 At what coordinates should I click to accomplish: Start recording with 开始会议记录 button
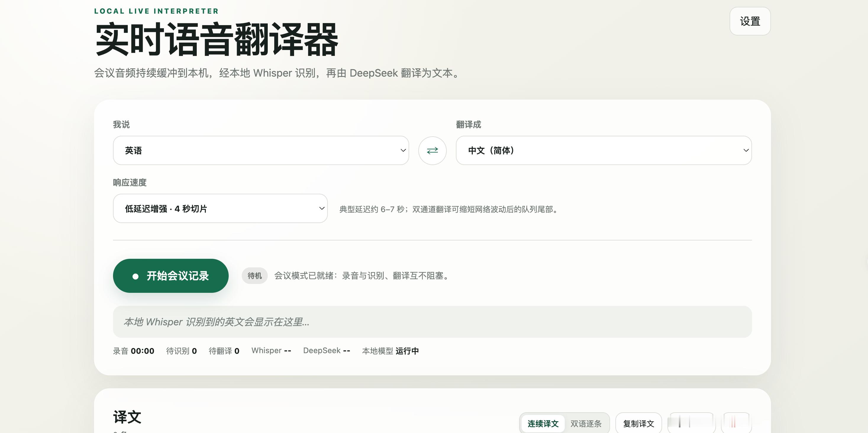(171, 276)
